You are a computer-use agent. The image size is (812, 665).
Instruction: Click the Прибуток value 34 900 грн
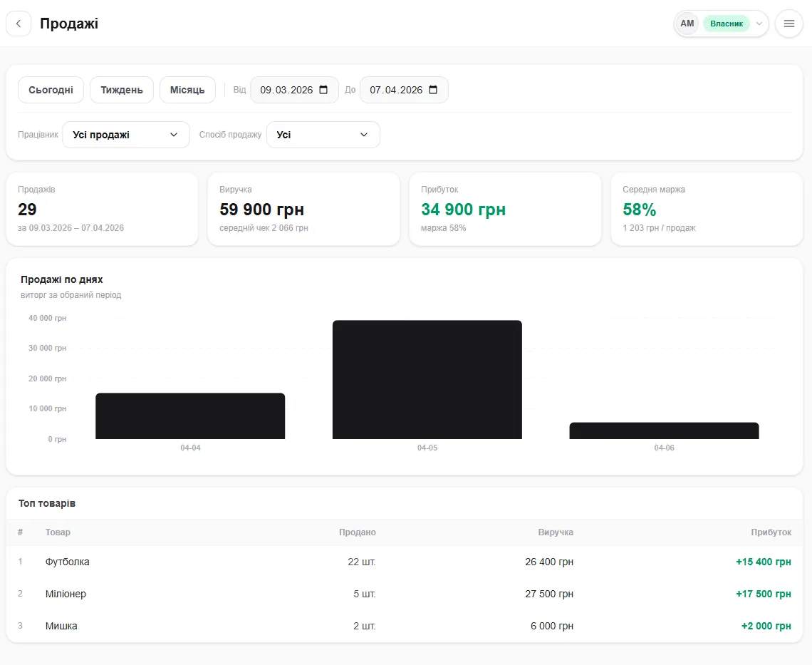click(x=464, y=210)
